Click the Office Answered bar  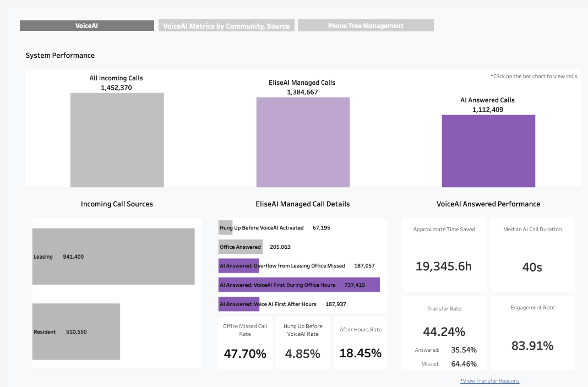[x=241, y=247]
